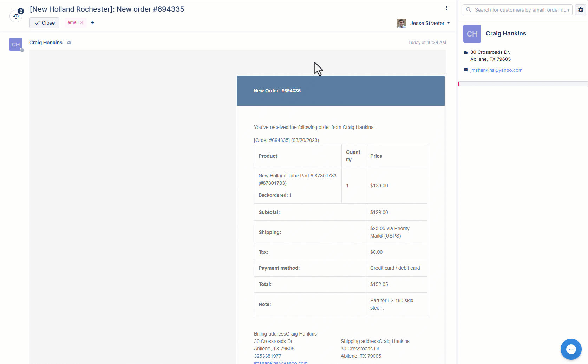Click the large CH customer avatar in sidebar
This screenshot has height=364, width=588.
472,34
